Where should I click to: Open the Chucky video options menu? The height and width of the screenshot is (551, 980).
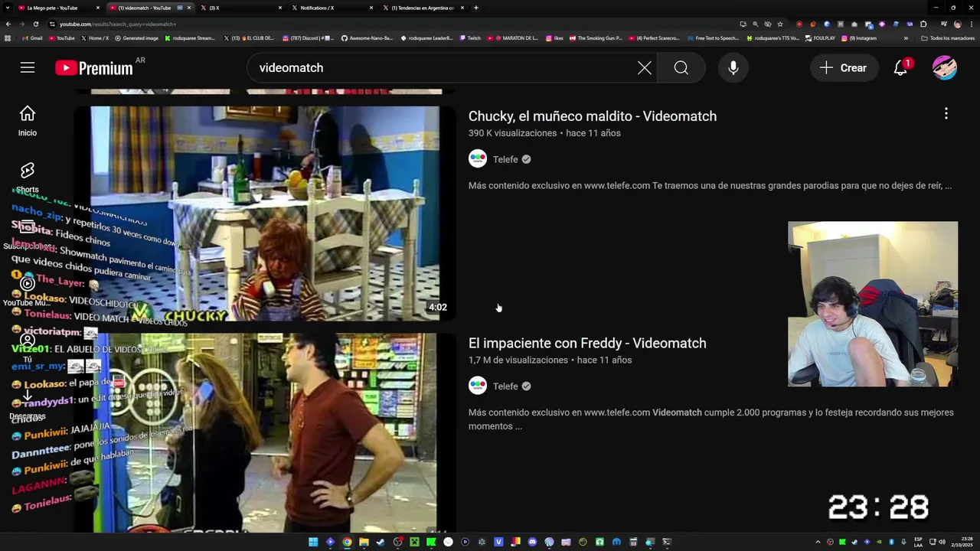tap(946, 114)
